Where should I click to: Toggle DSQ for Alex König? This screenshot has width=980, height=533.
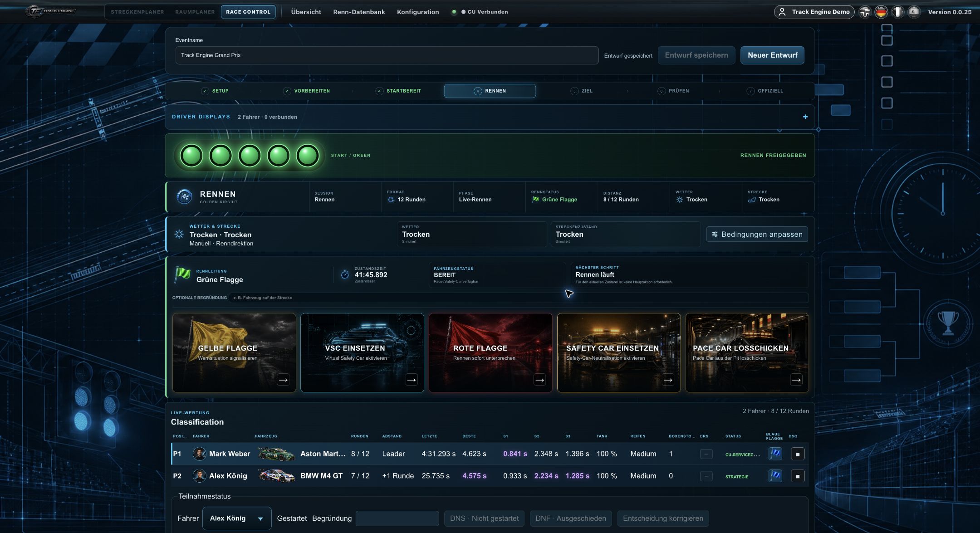798,476
